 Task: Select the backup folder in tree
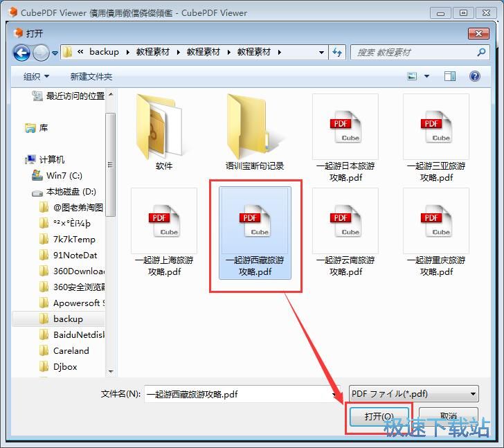58,319
